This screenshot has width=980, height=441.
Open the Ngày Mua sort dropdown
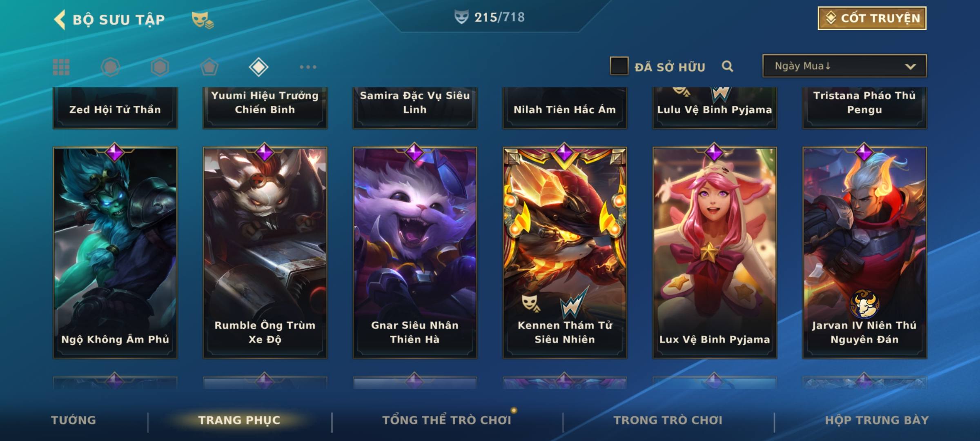pos(844,66)
